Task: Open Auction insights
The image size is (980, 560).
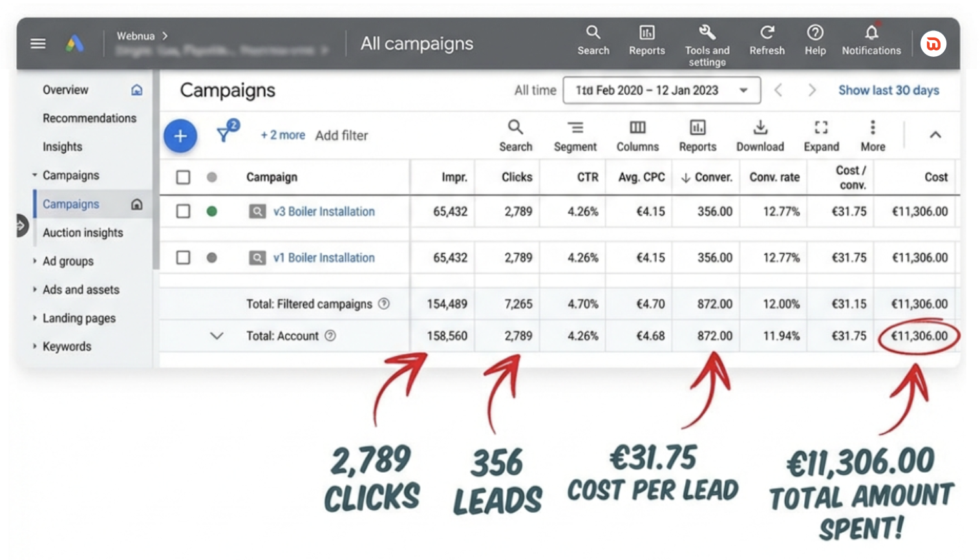Action: [x=83, y=233]
